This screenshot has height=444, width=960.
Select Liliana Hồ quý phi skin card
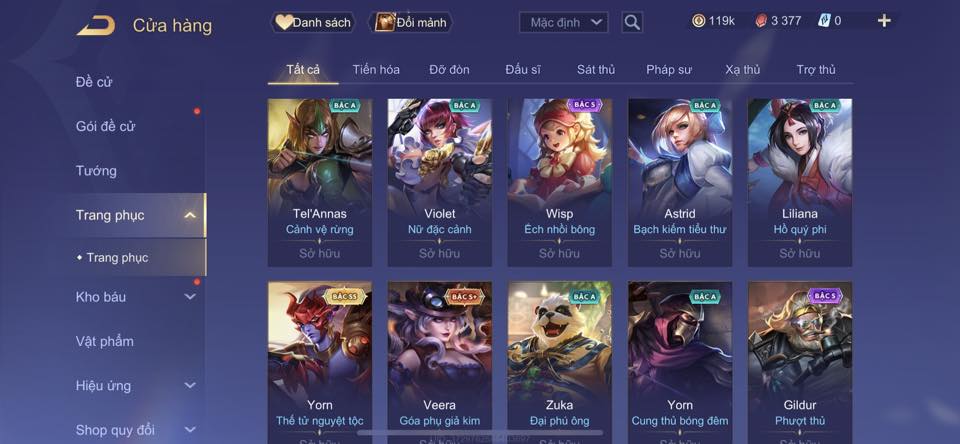(800, 182)
